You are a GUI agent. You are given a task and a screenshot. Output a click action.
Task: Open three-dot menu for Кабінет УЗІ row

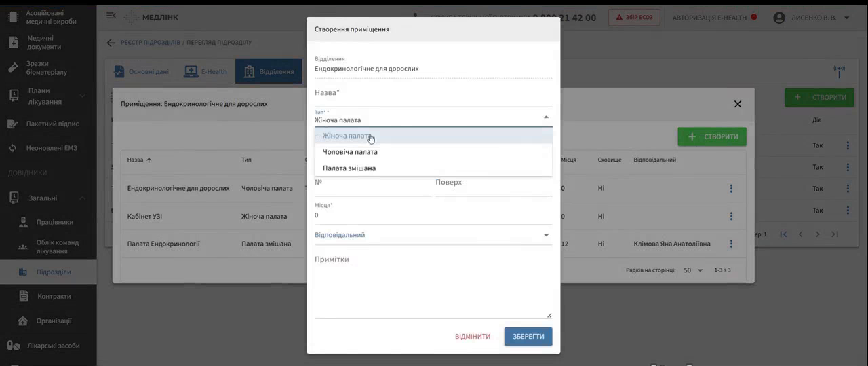tap(731, 217)
